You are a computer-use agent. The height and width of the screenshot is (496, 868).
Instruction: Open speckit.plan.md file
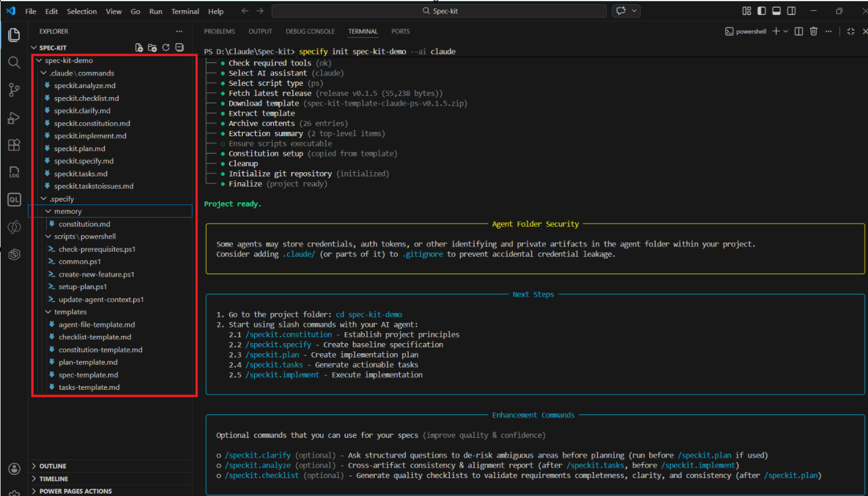(x=79, y=149)
